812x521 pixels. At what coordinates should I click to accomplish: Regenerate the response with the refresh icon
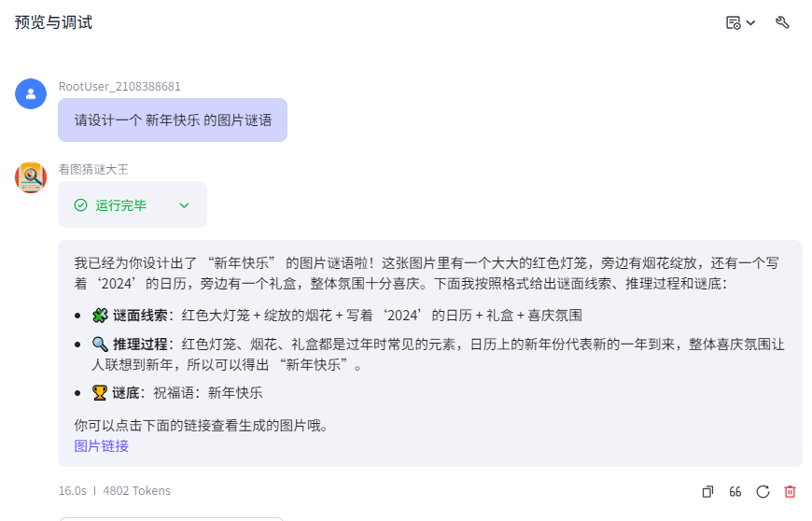tap(763, 491)
